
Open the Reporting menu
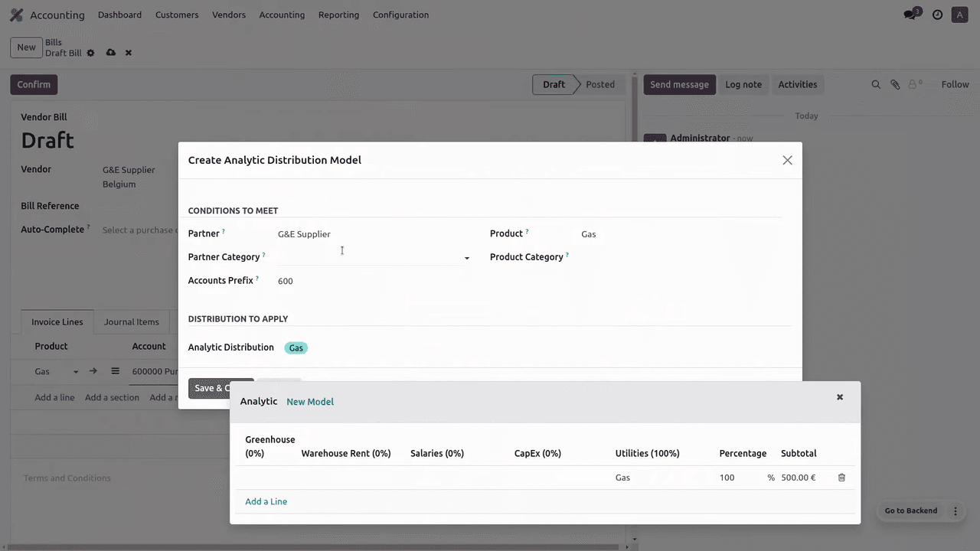[x=338, y=15]
